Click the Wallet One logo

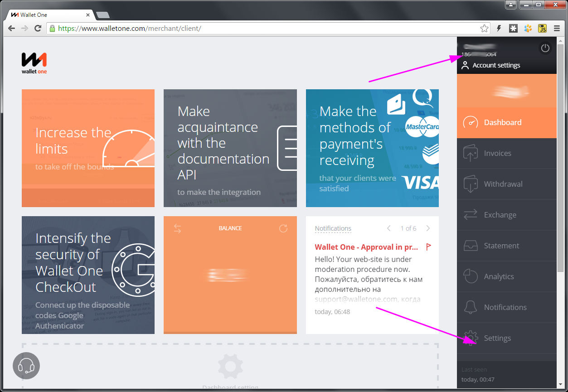click(x=34, y=63)
